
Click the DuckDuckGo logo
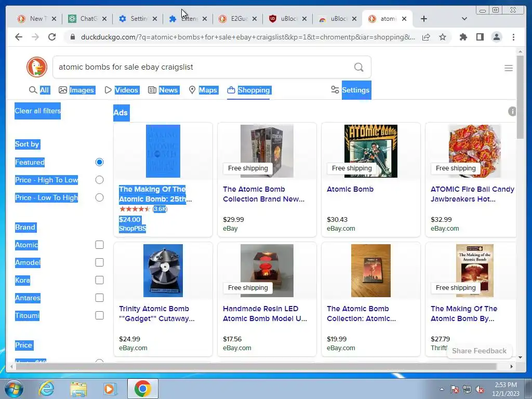pos(37,67)
